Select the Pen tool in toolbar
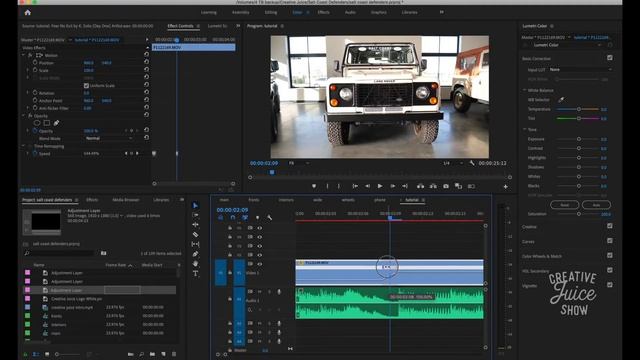The image size is (640, 360). 196,254
